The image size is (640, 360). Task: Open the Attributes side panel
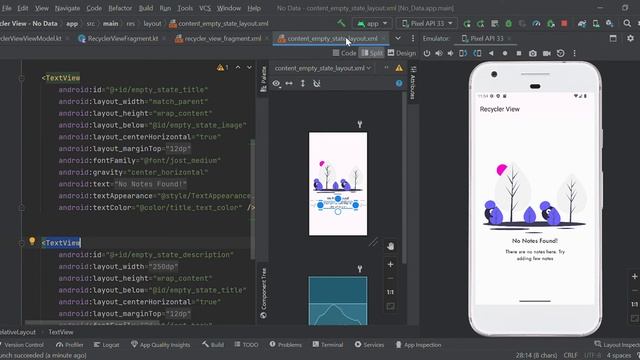pos(413,82)
